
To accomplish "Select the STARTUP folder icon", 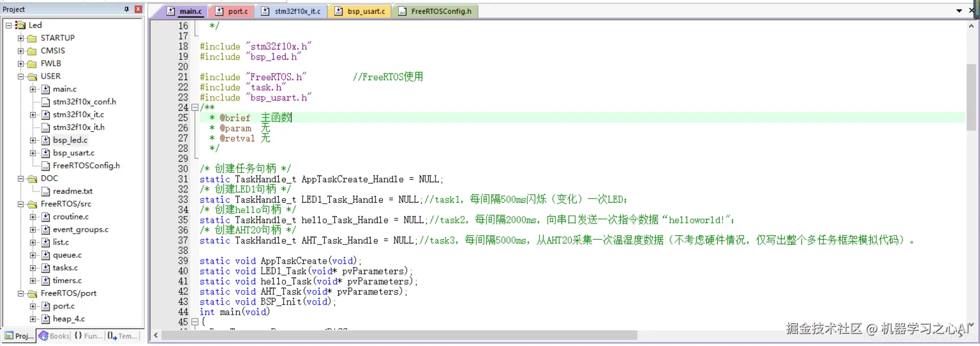I will (x=32, y=38).
